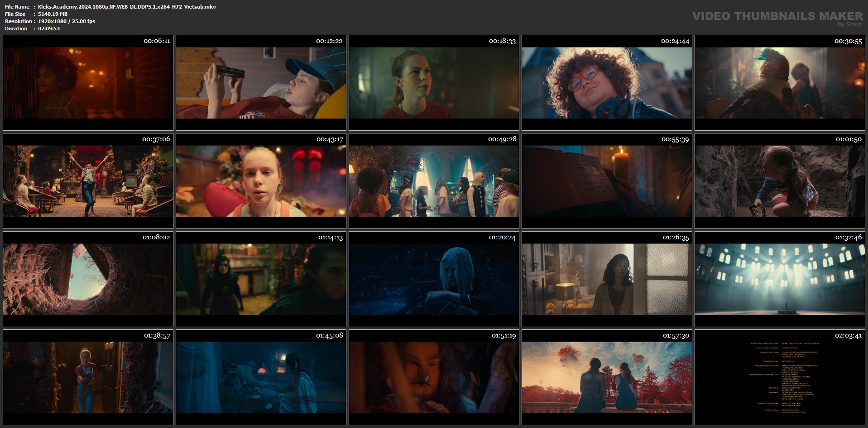Select the duration value 02:09:53

click(49, 29)
